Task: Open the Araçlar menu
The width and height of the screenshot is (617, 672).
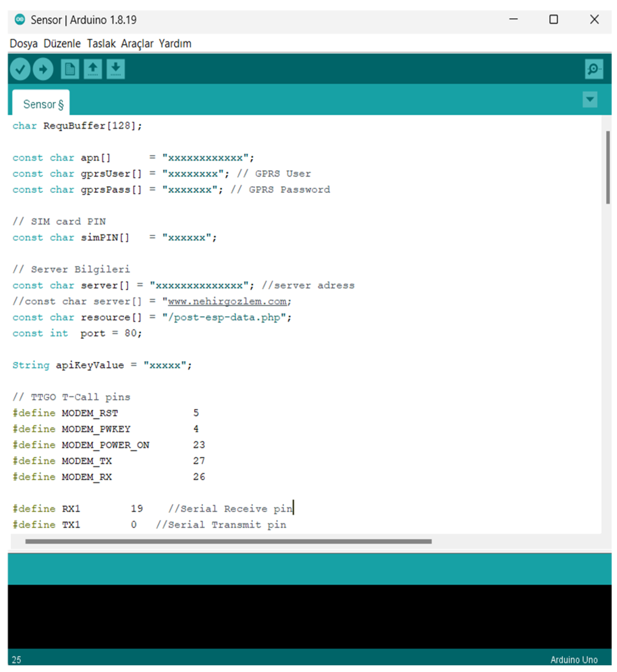Action: 137,43
